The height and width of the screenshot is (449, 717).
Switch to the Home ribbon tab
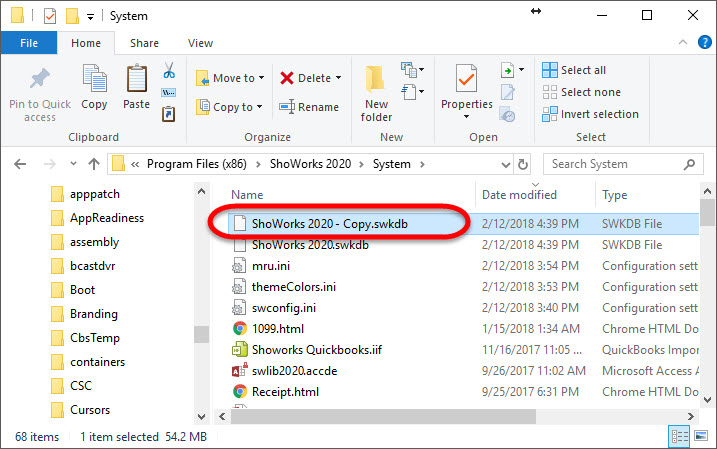tap(86, 43)
